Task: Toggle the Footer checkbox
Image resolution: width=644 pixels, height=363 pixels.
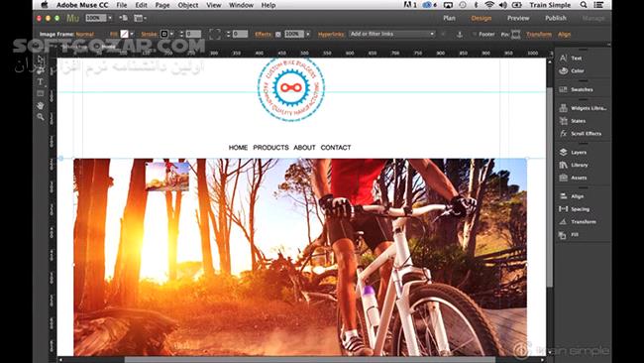Action: point(474,35)
